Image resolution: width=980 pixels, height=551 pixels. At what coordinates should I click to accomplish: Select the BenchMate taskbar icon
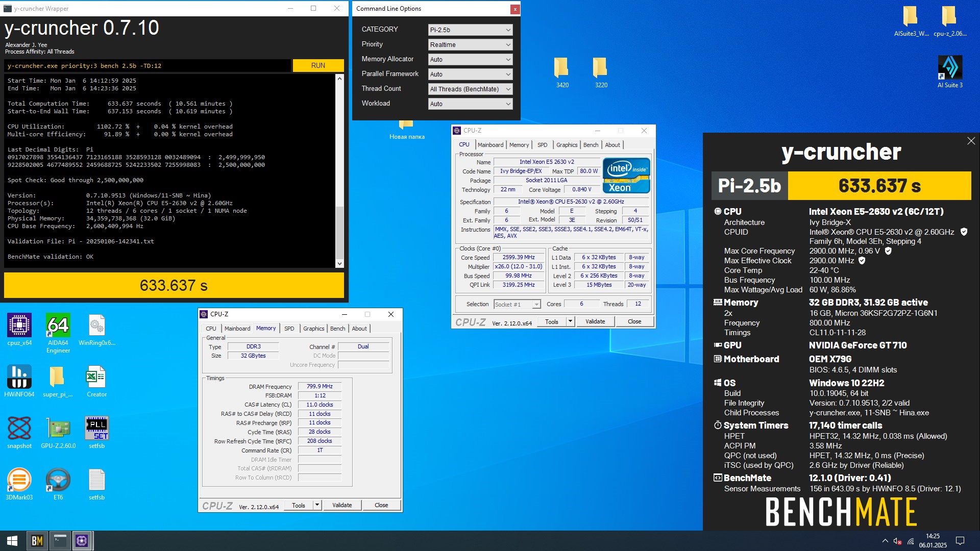click(x=37, y=541)
